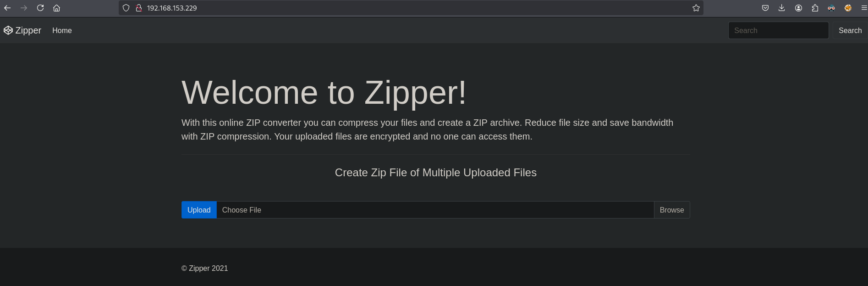The height and width of the screenshot is (286, 868).
Task: Click the Zipper logo in navbar
Action: (x=22, y=30)
